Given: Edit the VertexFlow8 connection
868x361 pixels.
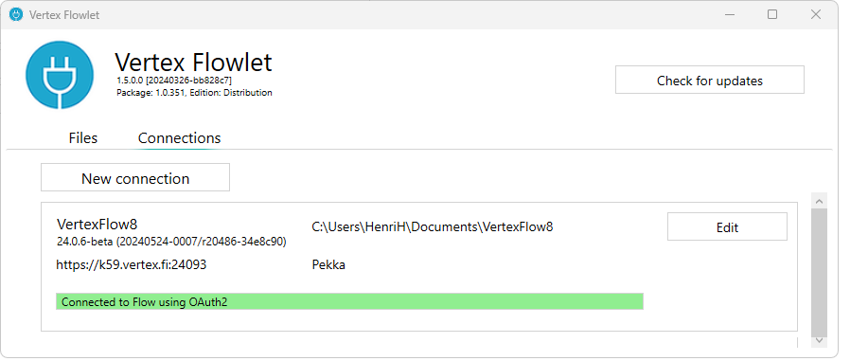Looking at the screenshot, I should [727, 226].
